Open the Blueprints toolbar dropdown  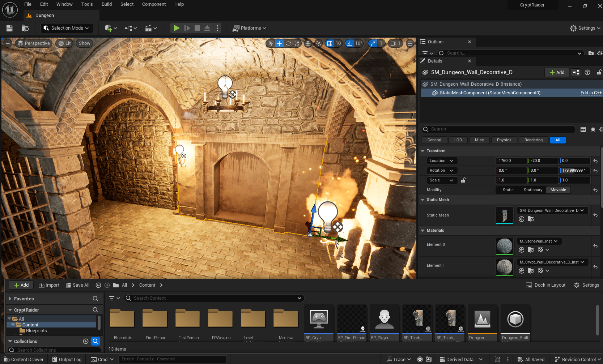coord(131,28)
